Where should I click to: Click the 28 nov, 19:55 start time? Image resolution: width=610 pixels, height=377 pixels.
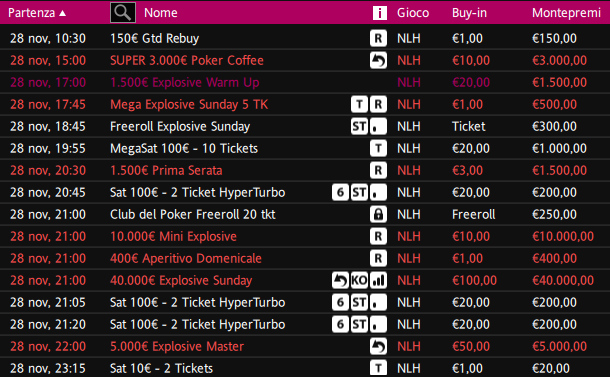(47, 149)
